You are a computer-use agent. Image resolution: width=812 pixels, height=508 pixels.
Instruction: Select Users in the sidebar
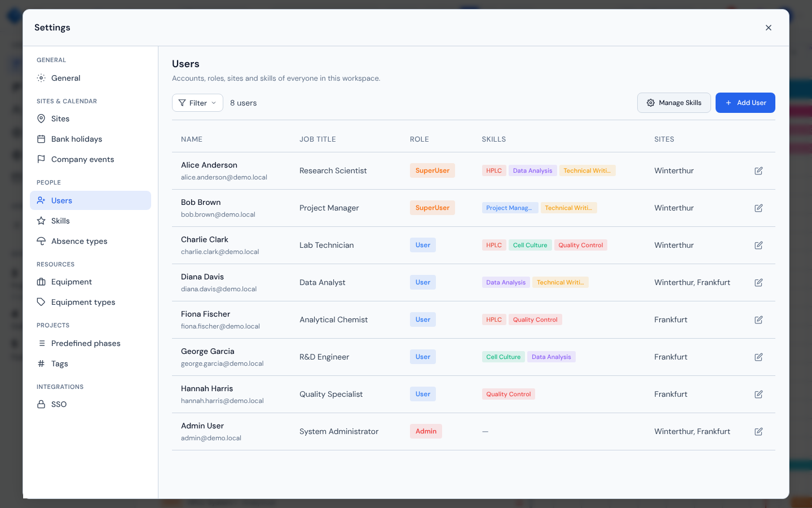[90, 200]
